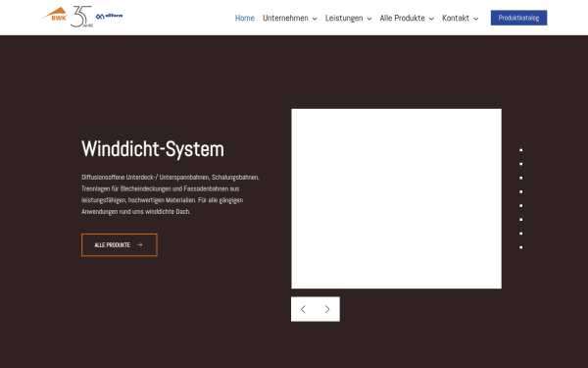588x368 pixels.
Task: Click the white slide image panel
Action: [x=396, y=198]
